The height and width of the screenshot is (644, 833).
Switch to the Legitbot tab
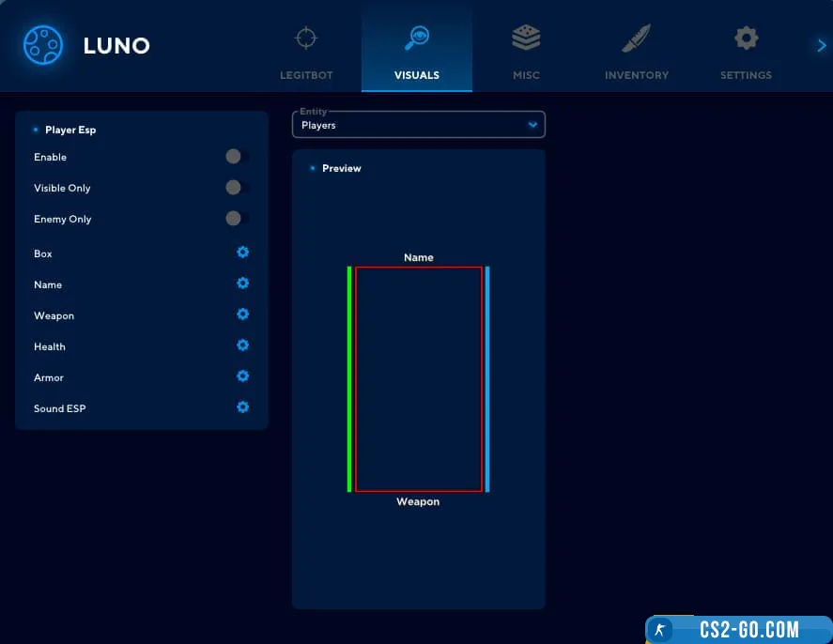point(306,52)
